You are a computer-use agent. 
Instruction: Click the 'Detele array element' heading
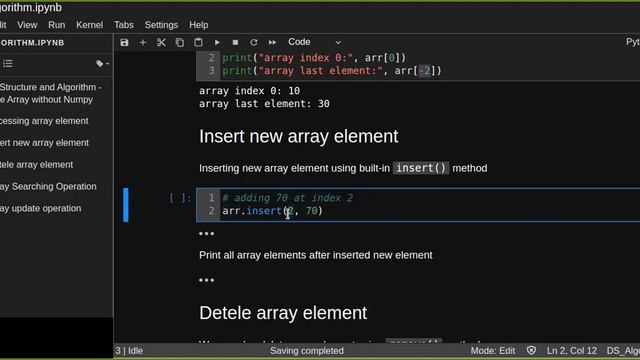283,313
